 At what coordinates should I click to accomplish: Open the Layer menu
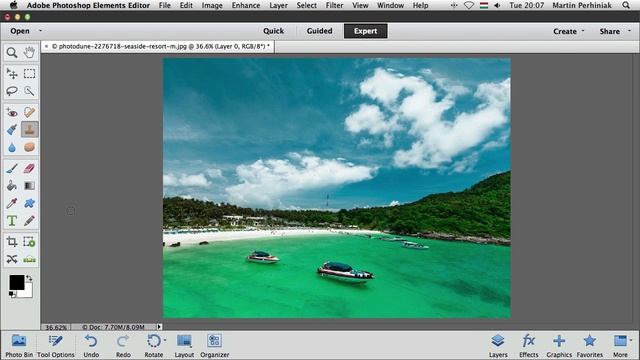278,5
